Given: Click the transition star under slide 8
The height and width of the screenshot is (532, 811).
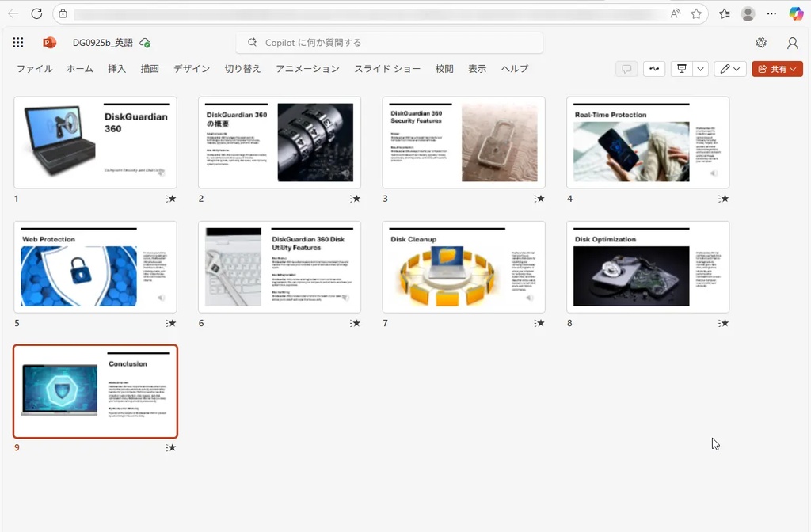Looking at the screenshot, I should (723, 323).
